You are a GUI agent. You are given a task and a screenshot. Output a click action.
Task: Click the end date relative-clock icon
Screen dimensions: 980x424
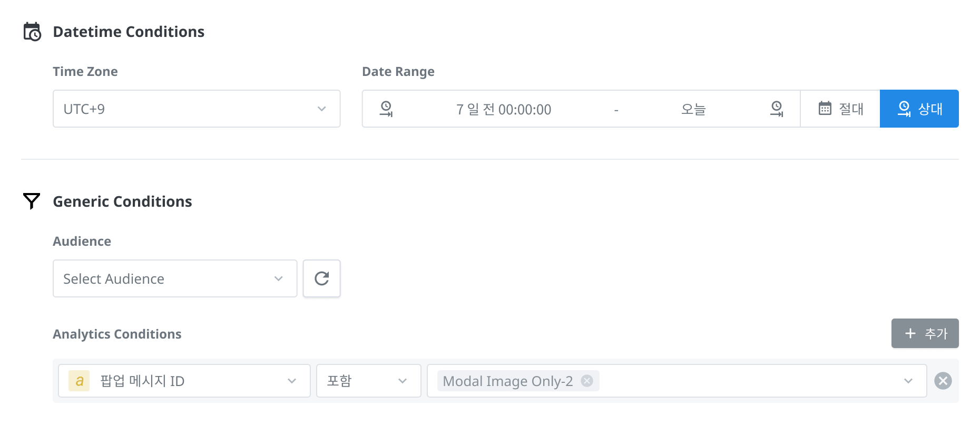(x=777, y=109)
